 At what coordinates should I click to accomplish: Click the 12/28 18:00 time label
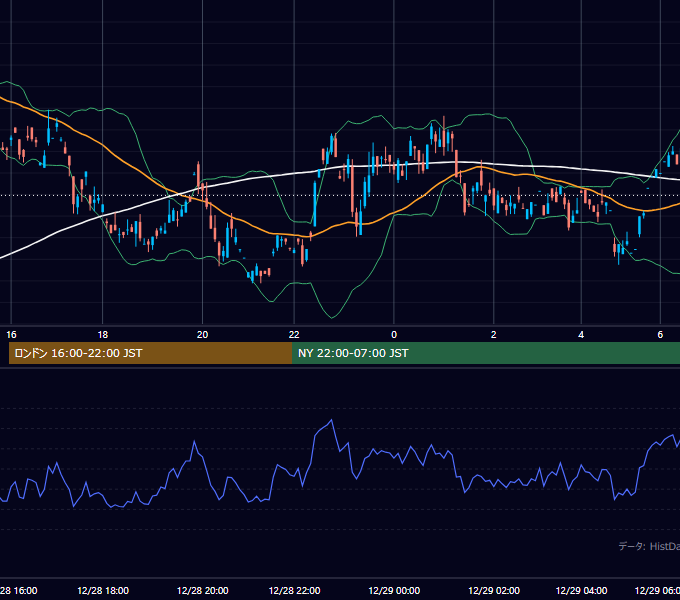point(103,590)
